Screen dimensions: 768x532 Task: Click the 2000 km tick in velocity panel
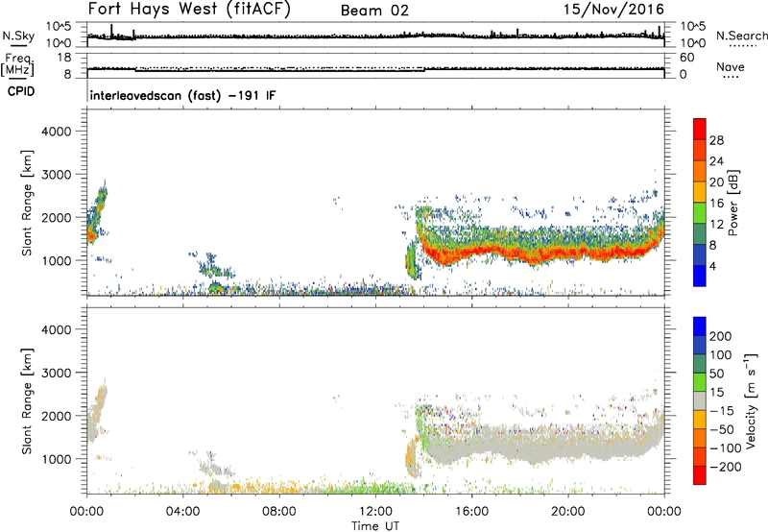[x=57, y=416]
